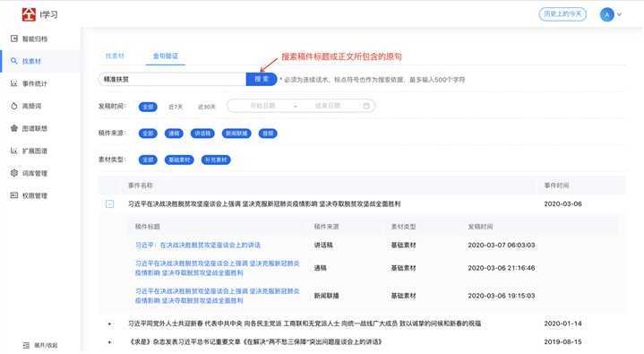Image resolution: width=644 pixels, height=354 pixels.
Task: Click the red i学习 logo
Action: tap(29, 14)
